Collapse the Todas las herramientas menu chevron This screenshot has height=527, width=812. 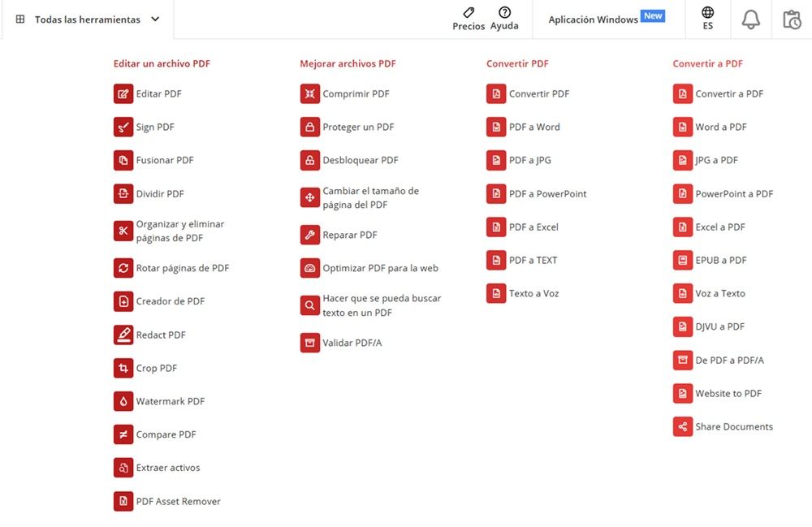point(154,18)
